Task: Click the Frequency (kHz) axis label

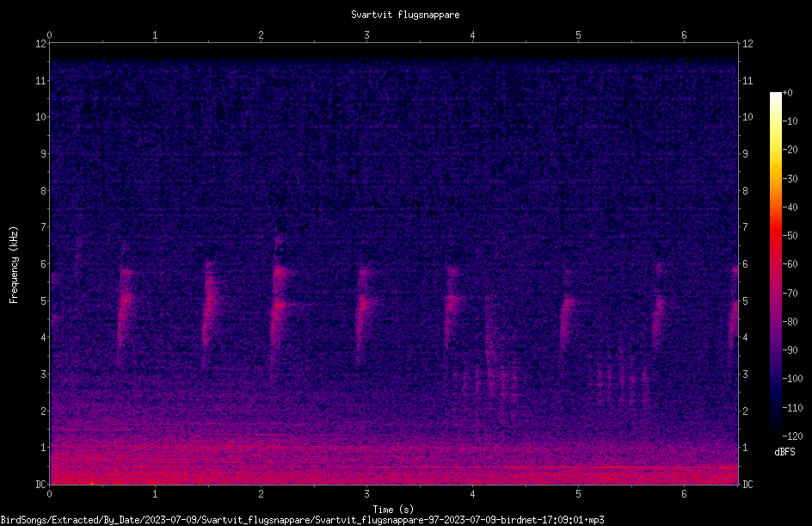Action: click(x=14, y=265)
